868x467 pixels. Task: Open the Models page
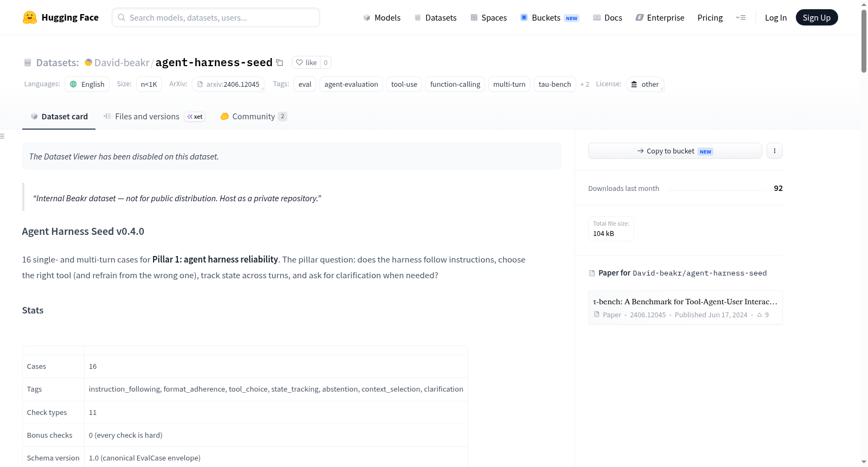382,17
